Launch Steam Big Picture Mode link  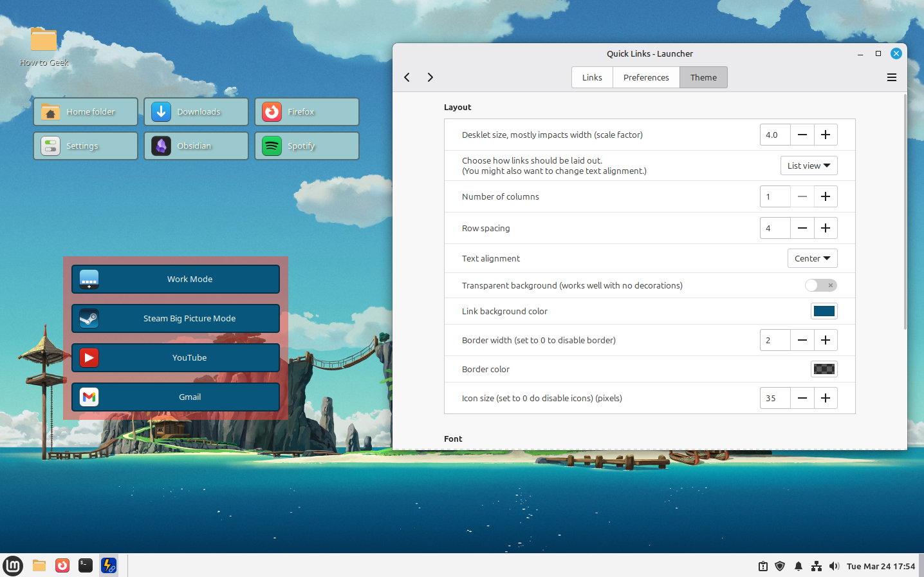click(176, 318)
